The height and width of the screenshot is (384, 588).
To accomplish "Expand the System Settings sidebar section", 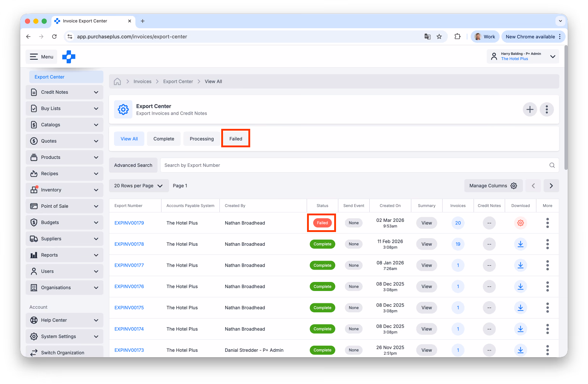I will point(64,337).
